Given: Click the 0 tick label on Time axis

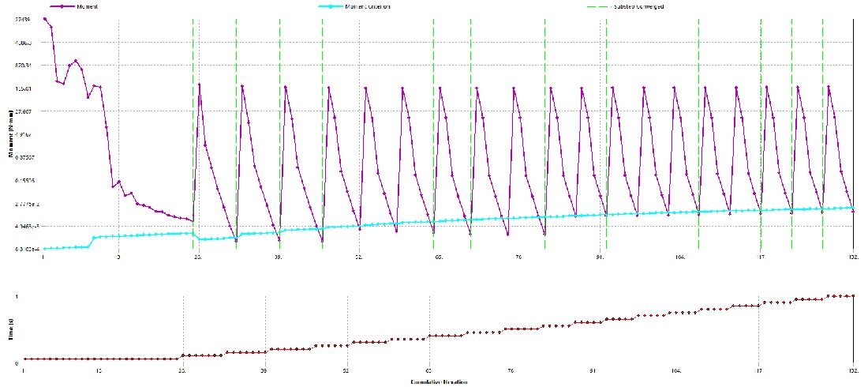Looking at the screenshot, I should point(17,363).
